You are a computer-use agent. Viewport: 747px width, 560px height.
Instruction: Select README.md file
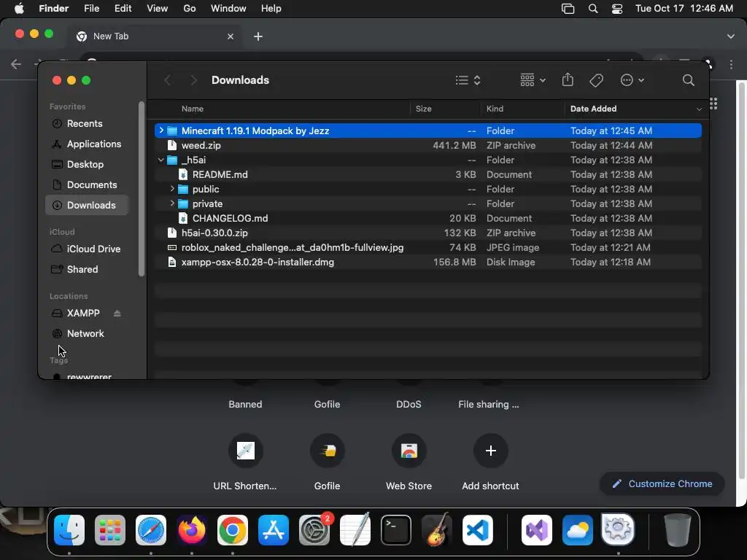click(x=427, y=174)
